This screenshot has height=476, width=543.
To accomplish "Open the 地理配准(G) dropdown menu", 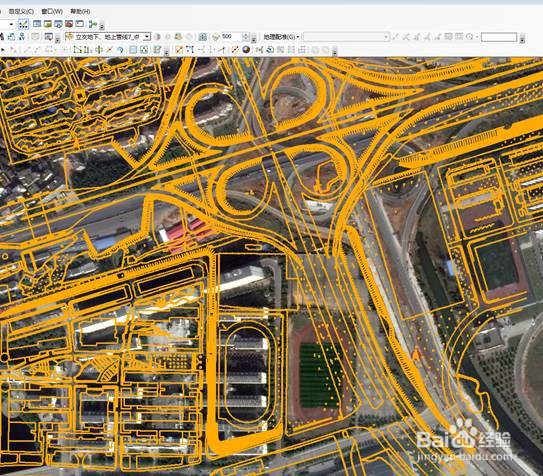I will pos(281,37).
